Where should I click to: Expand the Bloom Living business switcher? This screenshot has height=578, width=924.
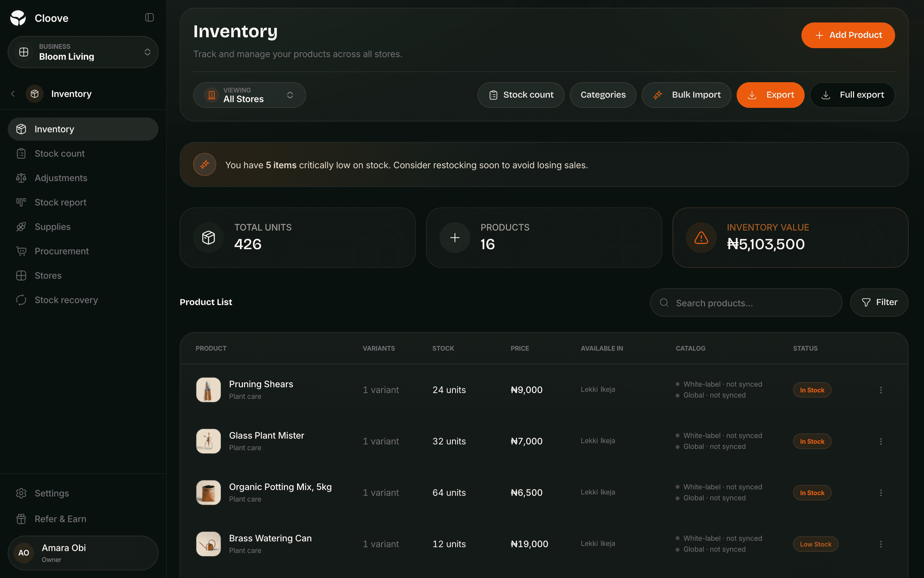pyautogui.click(x=83, y=52)
